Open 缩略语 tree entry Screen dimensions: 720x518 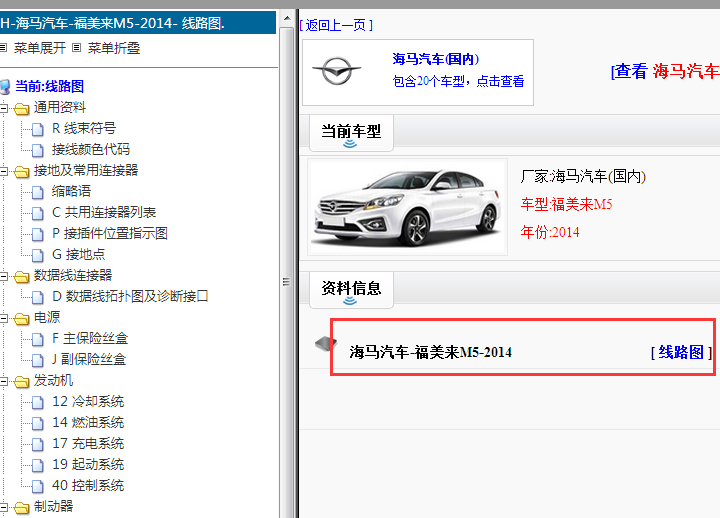click(x=71, y=191)
